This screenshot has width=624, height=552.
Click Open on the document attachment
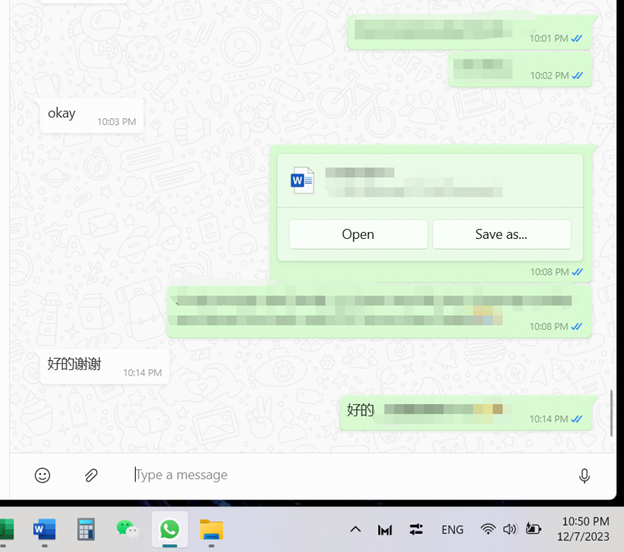click(x=358, y=234)
